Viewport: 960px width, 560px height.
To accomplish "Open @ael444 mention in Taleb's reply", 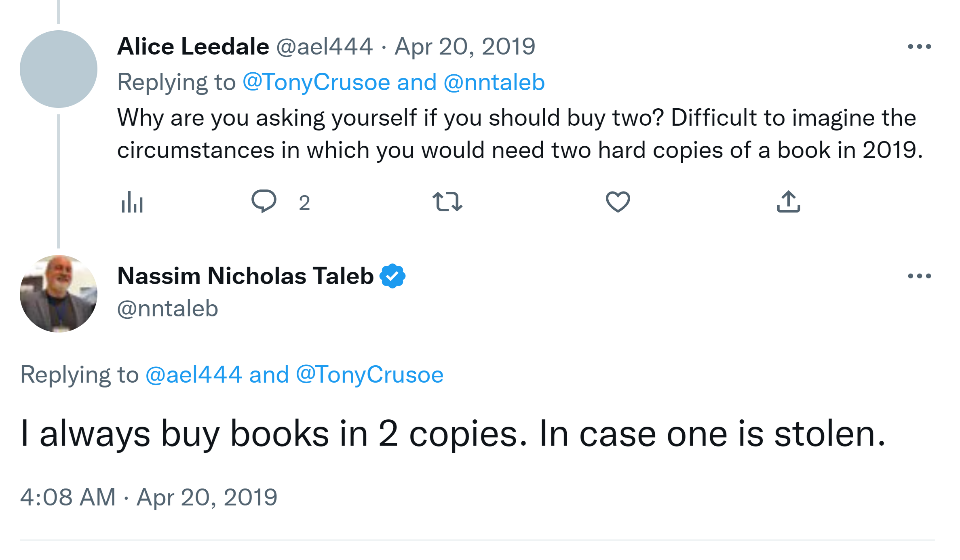I will (194, 375).
